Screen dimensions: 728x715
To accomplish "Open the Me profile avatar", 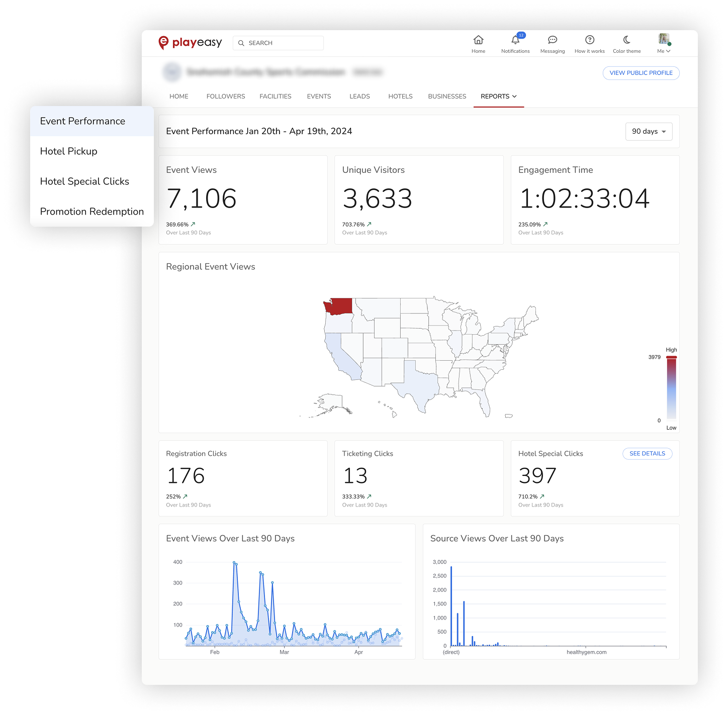I will click(x=663, y=39).
